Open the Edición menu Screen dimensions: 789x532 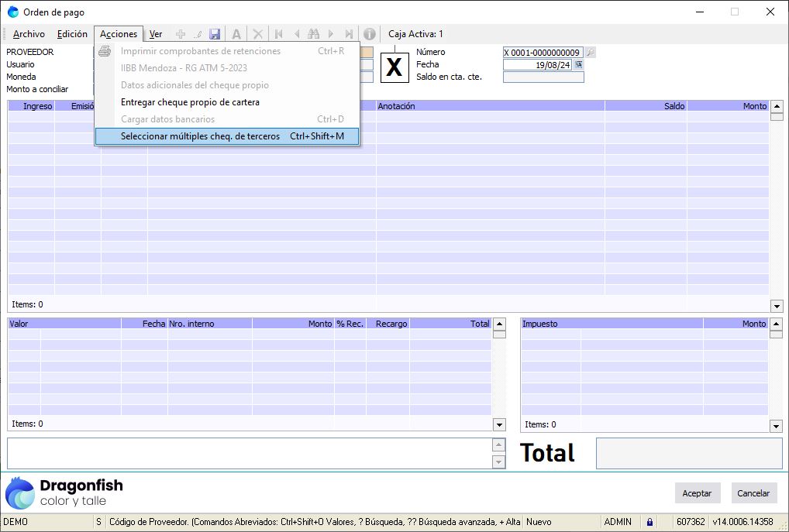72,34
